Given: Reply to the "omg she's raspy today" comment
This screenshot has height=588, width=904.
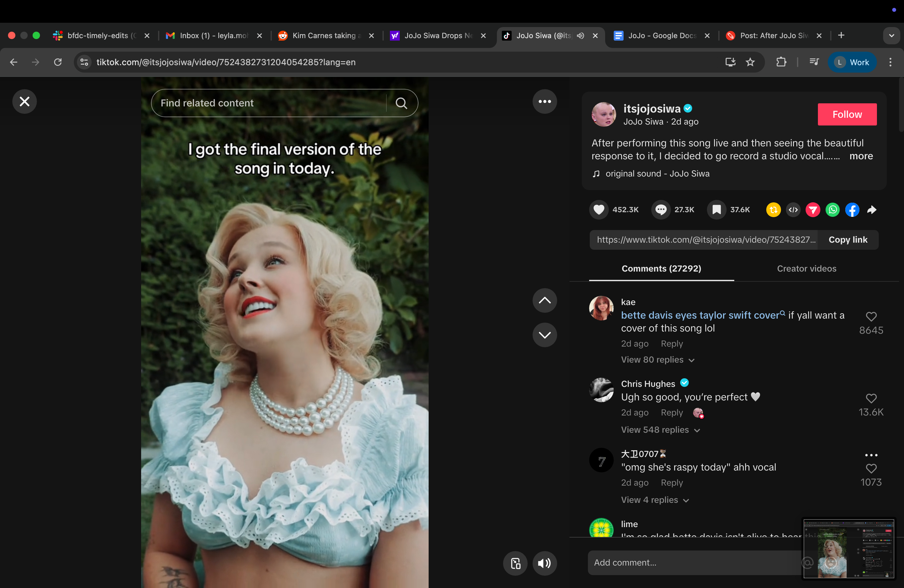Looking at the screenshot, I should tap(672, 483).
